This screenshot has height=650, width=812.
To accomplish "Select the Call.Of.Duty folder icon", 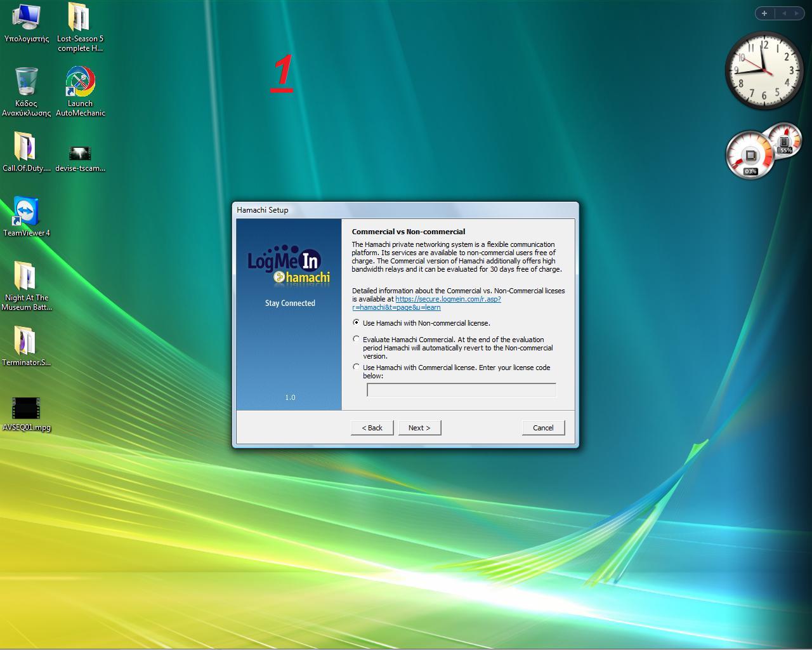I will [26, 152].
